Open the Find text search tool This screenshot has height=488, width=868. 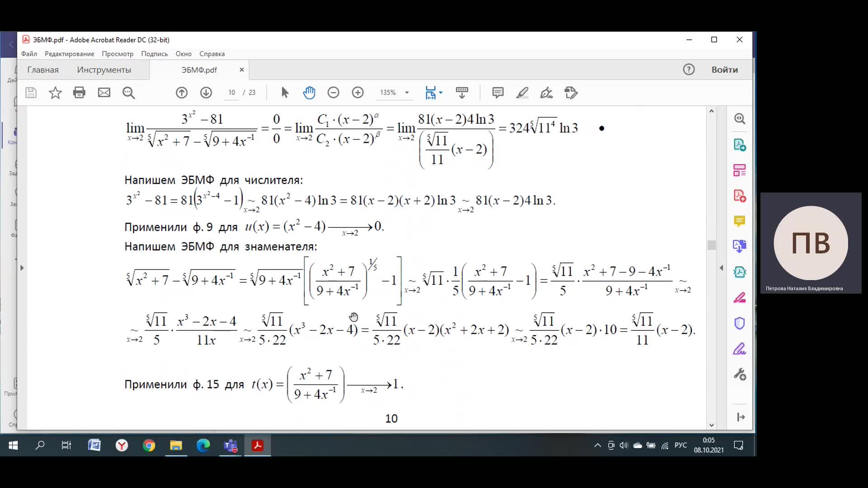tap(129, 93)
